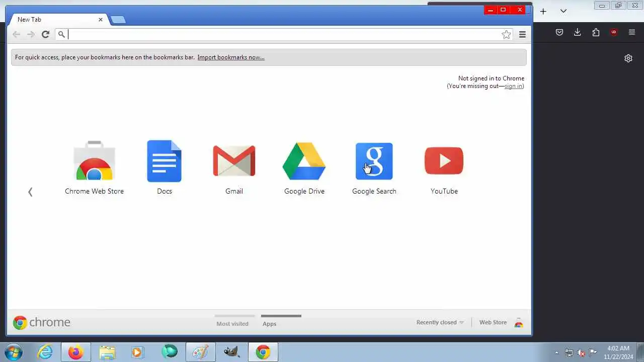This screenshot has width=644, height=362.
Task: Select the New Tab tab title
Action: click(x=29, y=20)
